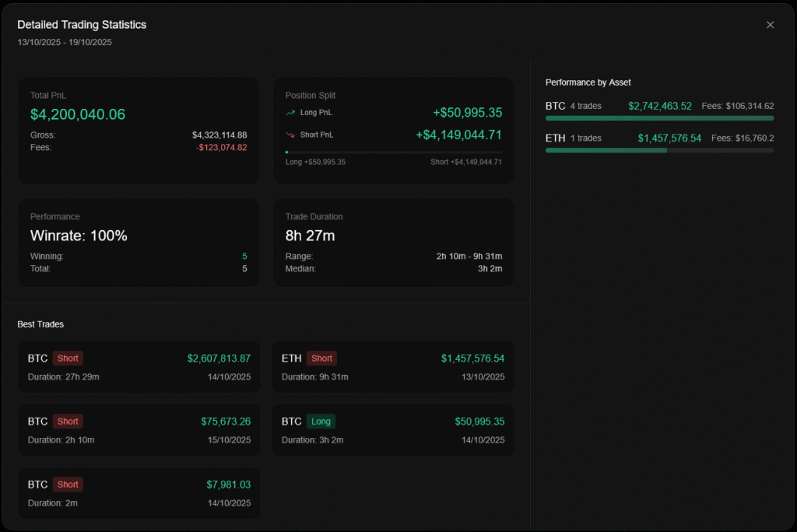
Task: Click the green Long badge on BTC trade
Action: coord(321,422)
